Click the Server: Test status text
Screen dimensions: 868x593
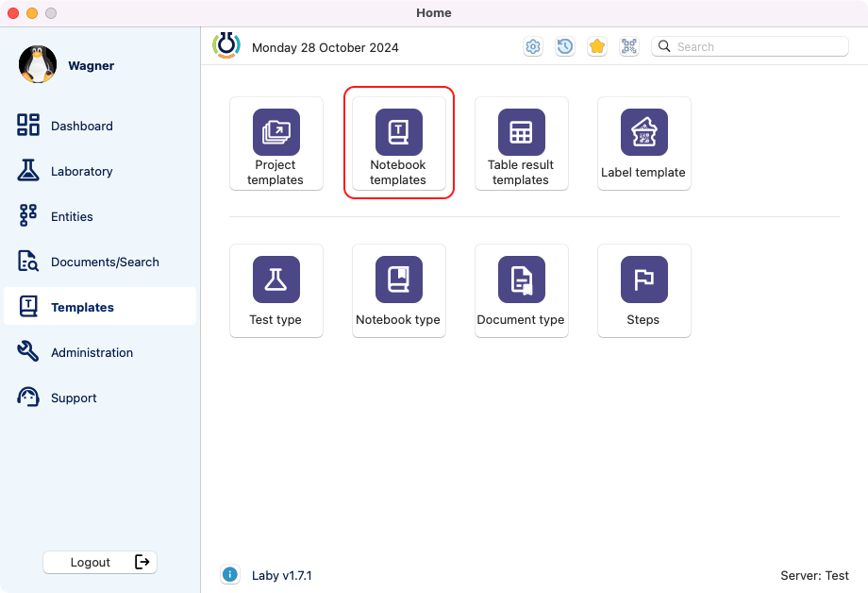[x=814, y=575]
